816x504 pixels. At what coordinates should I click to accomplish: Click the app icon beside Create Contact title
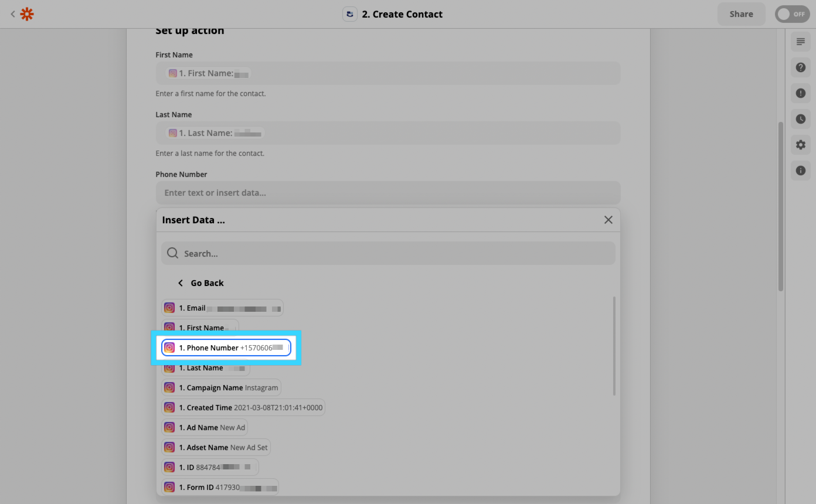coord(350,14)
